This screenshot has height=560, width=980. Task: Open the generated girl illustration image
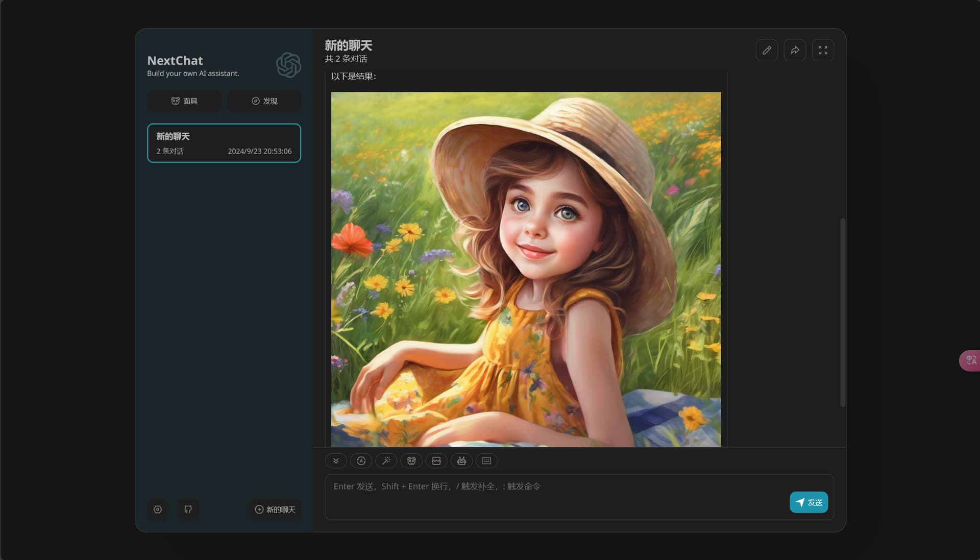pos(526,270)
